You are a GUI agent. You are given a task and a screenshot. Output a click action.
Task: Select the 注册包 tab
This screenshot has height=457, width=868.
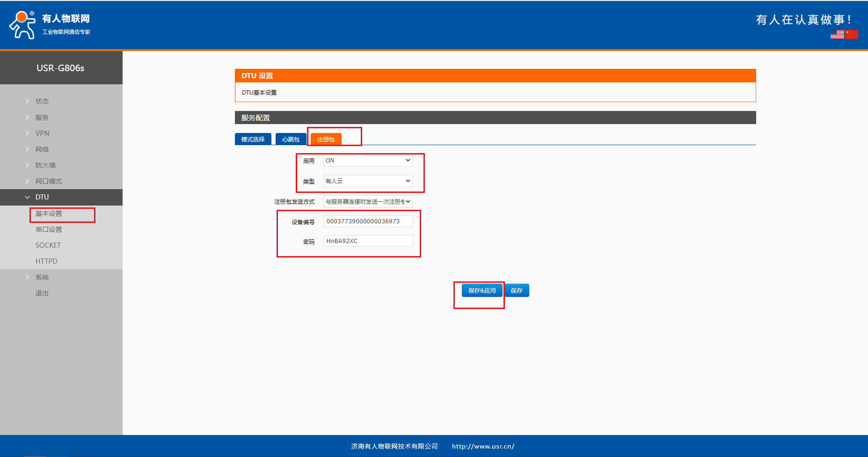pyautogui.click(x=326, y=140)
